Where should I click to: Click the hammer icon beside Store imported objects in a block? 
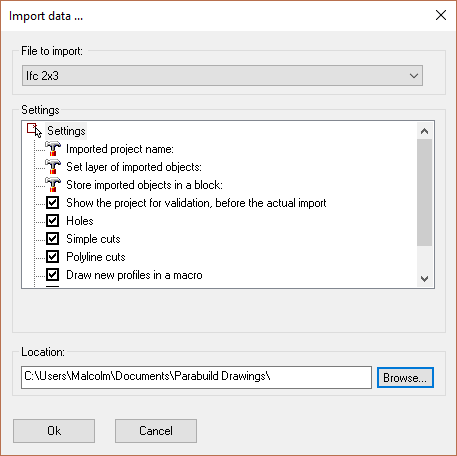53,185
